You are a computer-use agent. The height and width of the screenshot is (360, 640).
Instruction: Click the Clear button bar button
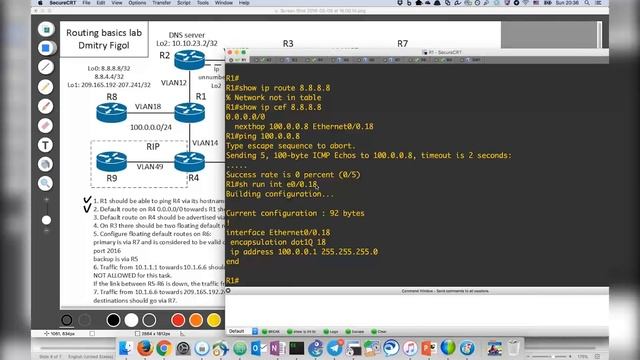(x=379, y=332)
